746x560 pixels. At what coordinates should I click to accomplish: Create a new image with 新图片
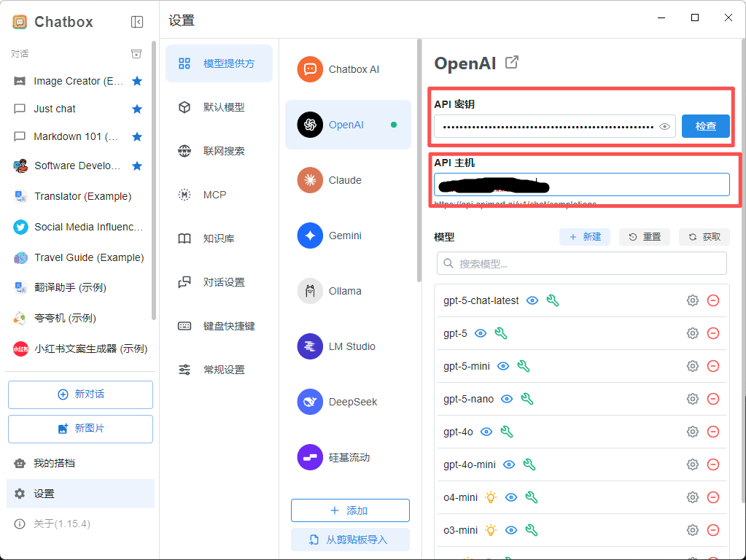point(80,429)
